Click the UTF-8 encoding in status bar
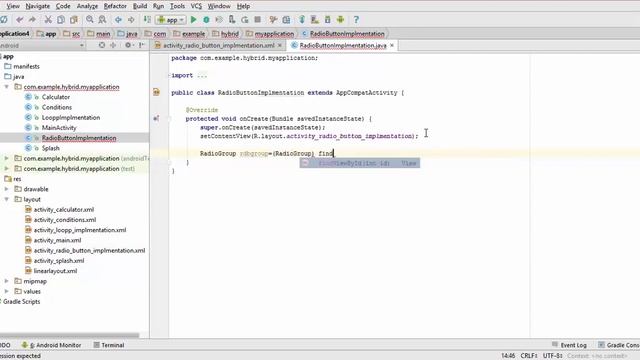The width and height of the screenshot is (640, 360). pos(553,356)
